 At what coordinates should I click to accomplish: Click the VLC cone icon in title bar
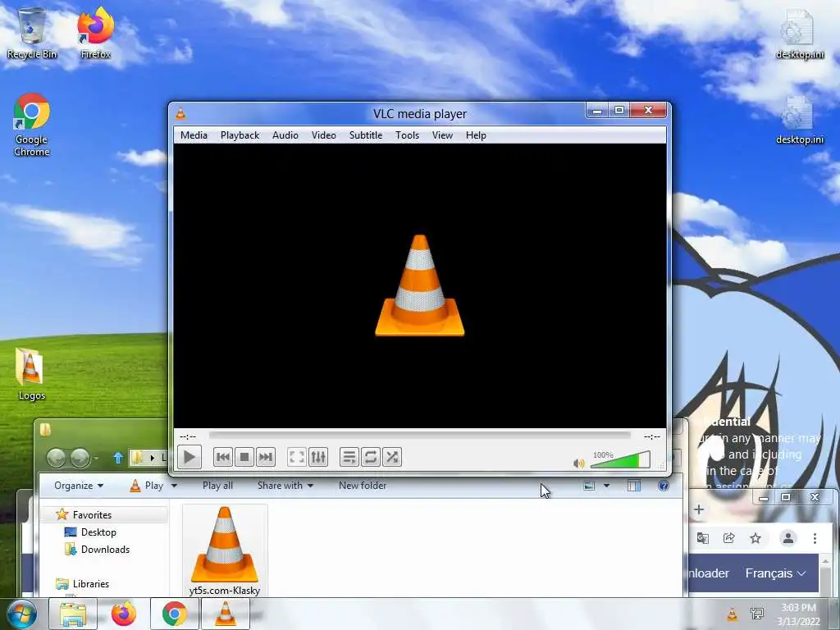[x=181, y=113]
